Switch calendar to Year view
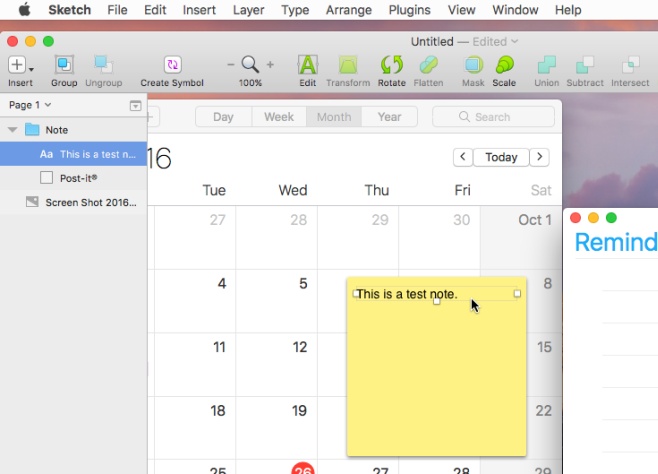658x474 pixels. click(389, 117)
